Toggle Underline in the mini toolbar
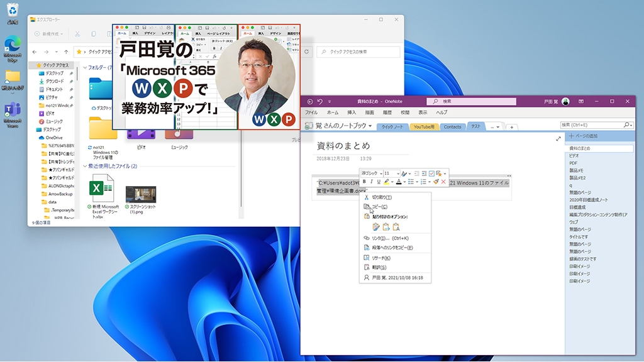The width and height of the screenshot is (644, 362). pos(379,182)
